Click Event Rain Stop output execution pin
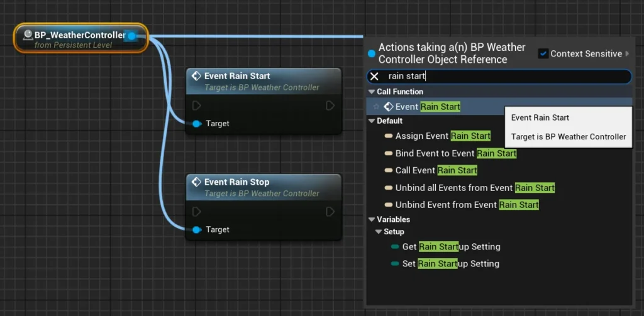Viewport: 644px width, 316px height. pos(330,212)
